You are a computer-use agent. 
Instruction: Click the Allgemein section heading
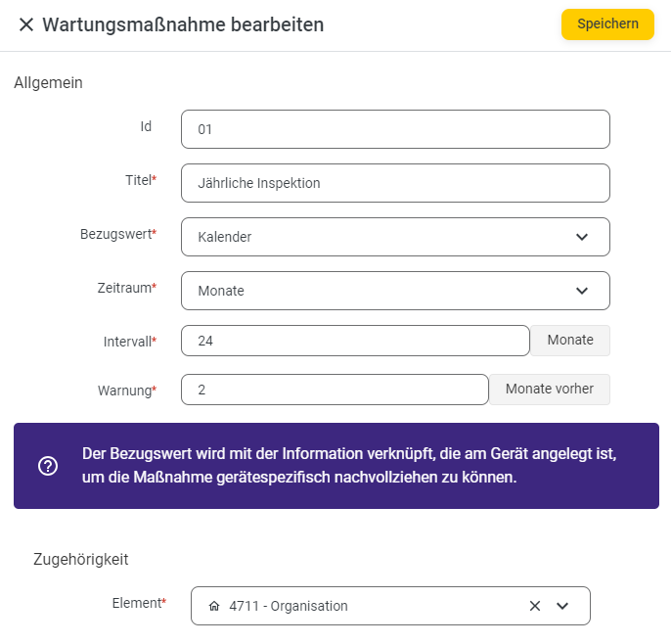click(48, 82)
